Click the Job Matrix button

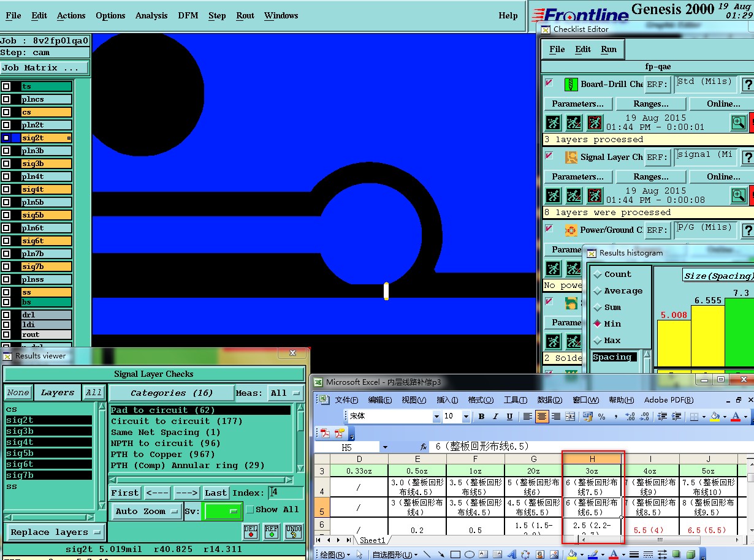point(44,68)
